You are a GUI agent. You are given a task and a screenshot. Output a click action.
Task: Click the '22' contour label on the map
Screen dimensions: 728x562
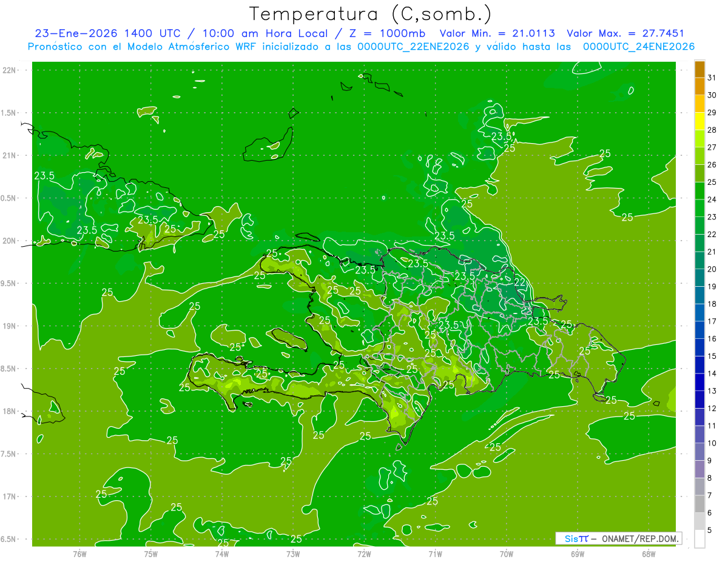tap(519, 283)
